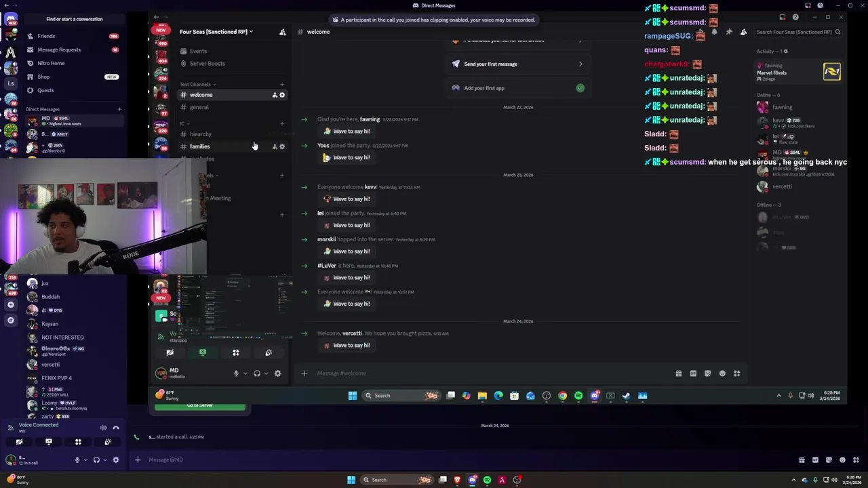This screenshot has width=868, height=488.
Task: Create new DM with plus beside Direct Messages
Action: [x=119, y=109]
